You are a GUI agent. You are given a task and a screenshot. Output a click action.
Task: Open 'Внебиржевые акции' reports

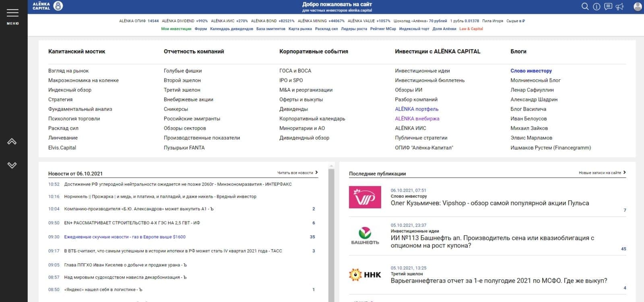(188, 99)
